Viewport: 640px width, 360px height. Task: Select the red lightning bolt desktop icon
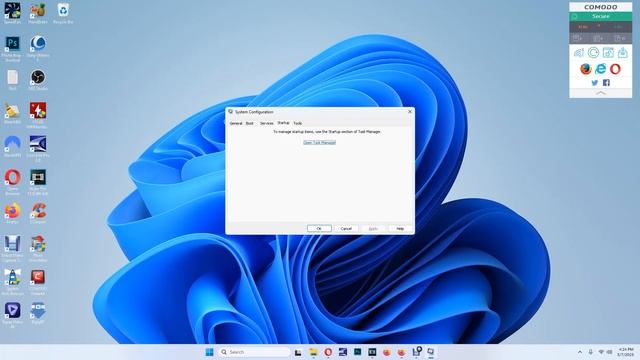pos(38,116)
